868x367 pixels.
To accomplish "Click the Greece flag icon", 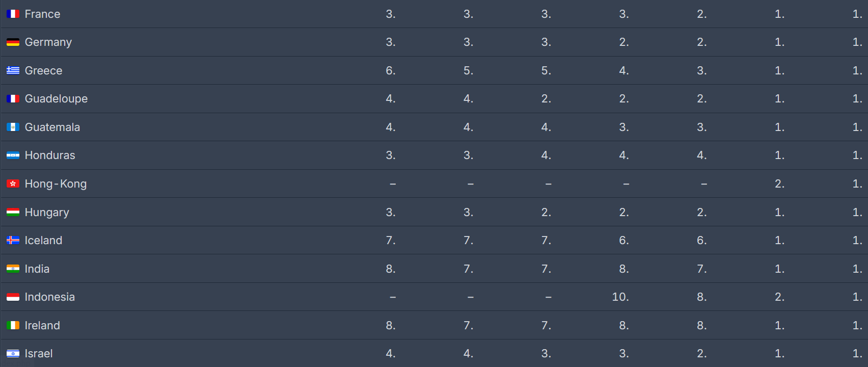I will point(13,71).
